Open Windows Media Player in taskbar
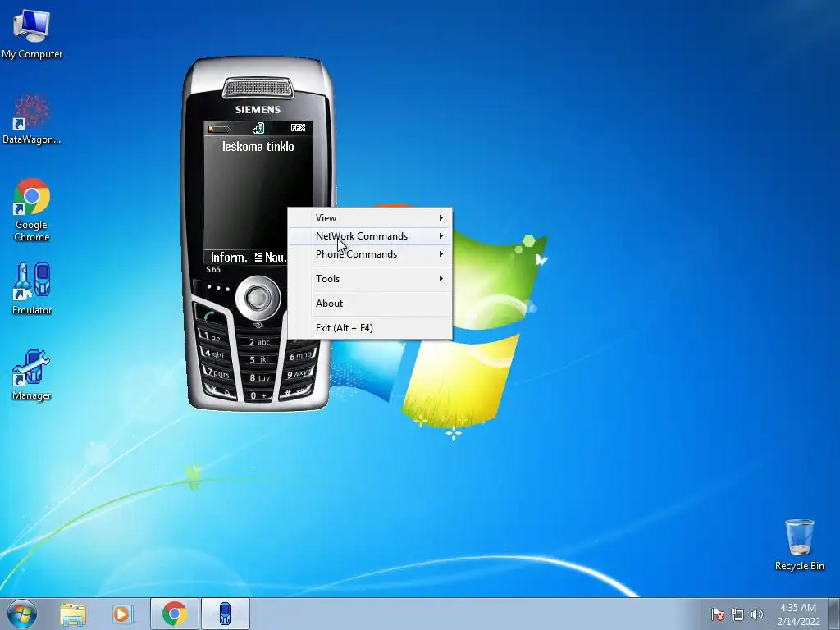Screen dimensions: 840x630 click(x=122, y=614)
